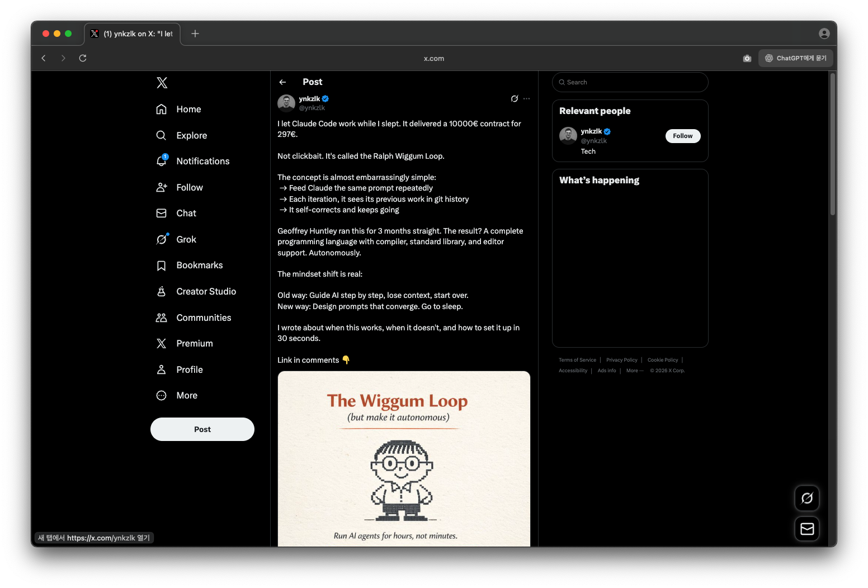Click the Follow people icon in sidebar
Image resolution: width=868 pixels, height=588 pixels.
pos(162,187)
